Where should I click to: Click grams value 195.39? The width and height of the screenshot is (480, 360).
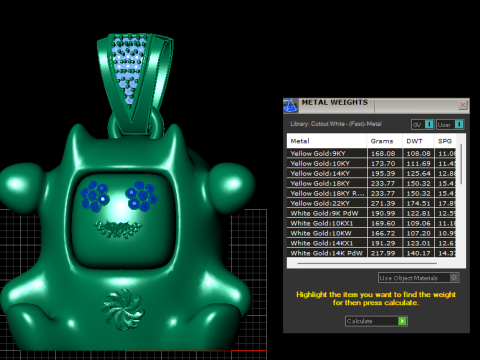point(383,173)
